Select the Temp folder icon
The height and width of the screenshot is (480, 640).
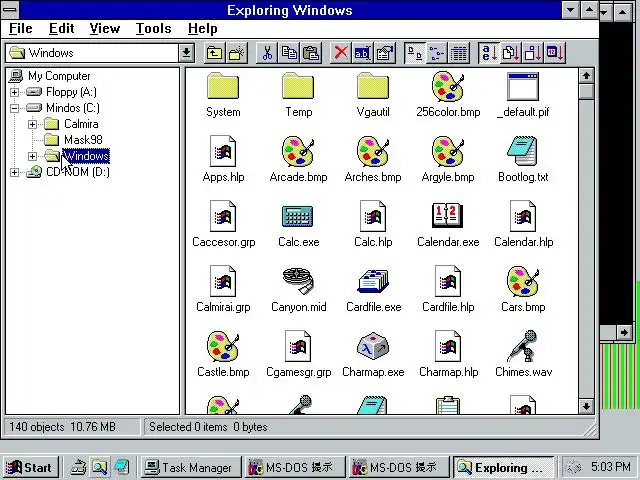[298, 95]
